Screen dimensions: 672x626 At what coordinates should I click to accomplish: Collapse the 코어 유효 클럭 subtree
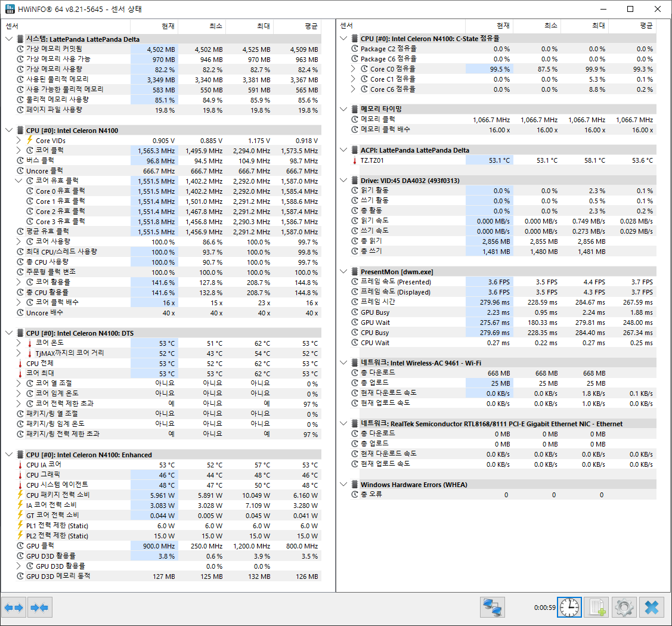pos(18,181)
